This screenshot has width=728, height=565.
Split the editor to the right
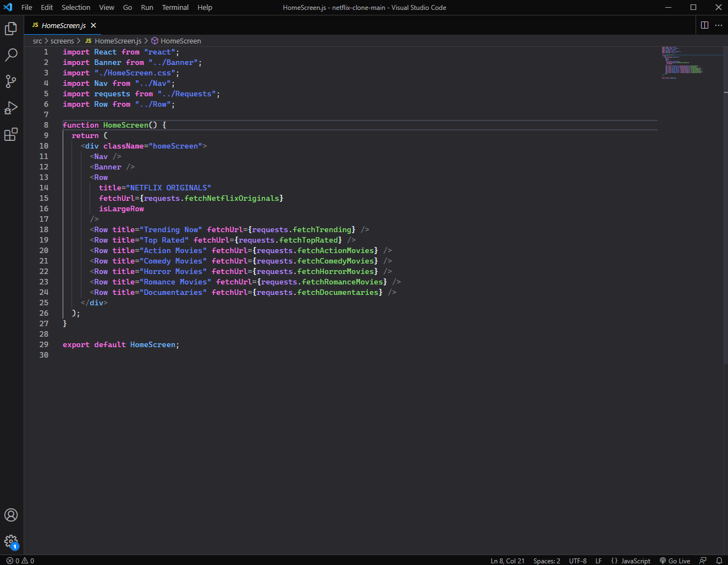(704, 25)
